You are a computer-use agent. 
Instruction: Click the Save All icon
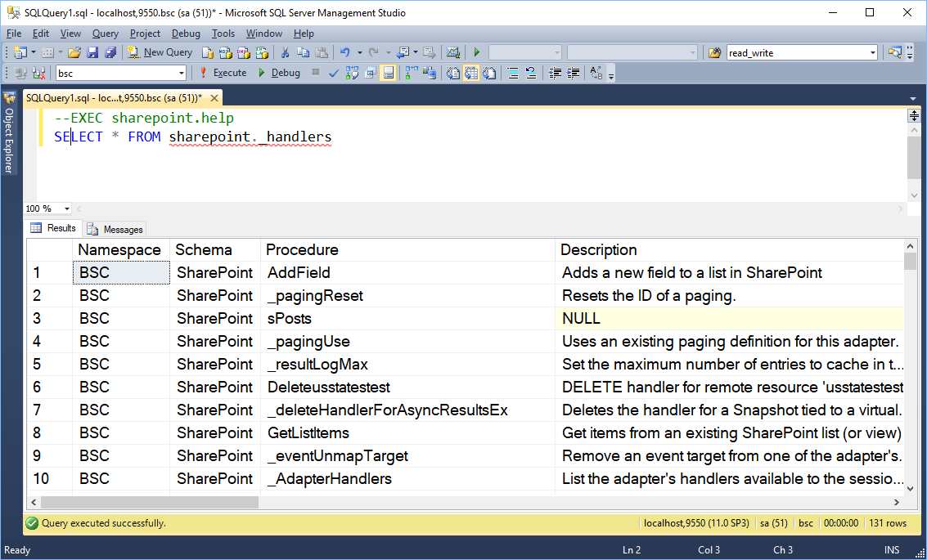[110, 52]
